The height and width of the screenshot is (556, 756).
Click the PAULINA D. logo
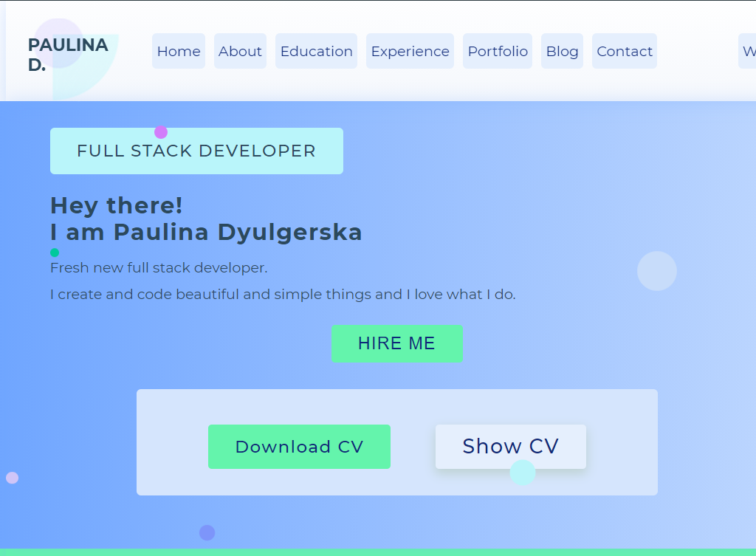(67, 55)
